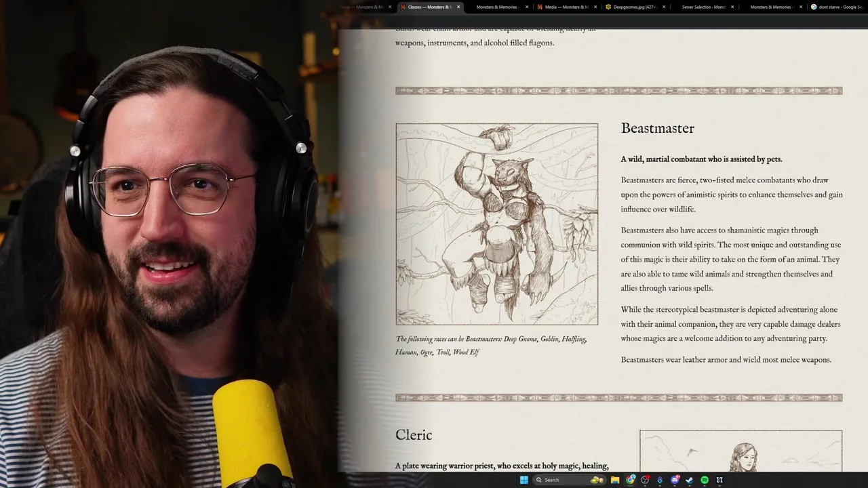The height and width of the screenshot is (488, 868).
Task: Open Discord from the taskbar
Action: 675,480
